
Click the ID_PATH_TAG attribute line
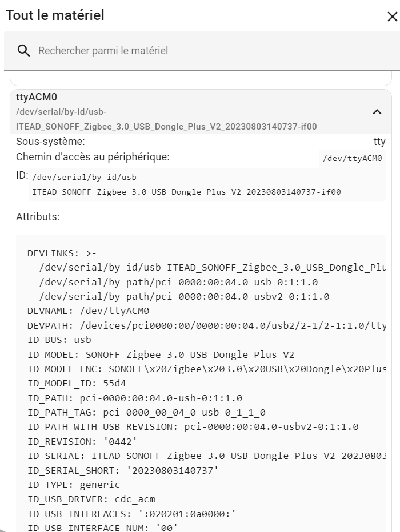tap(146, 412)
